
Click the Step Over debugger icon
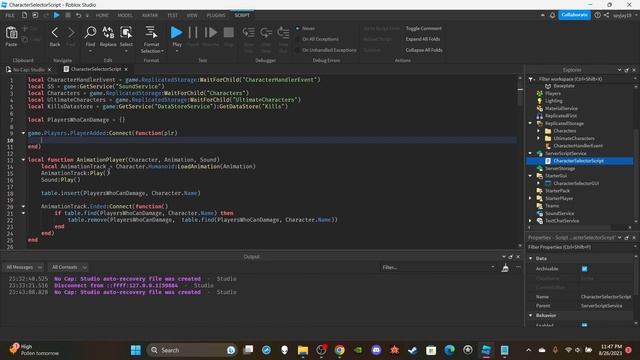pyautogui.click(x=266, y=32)
